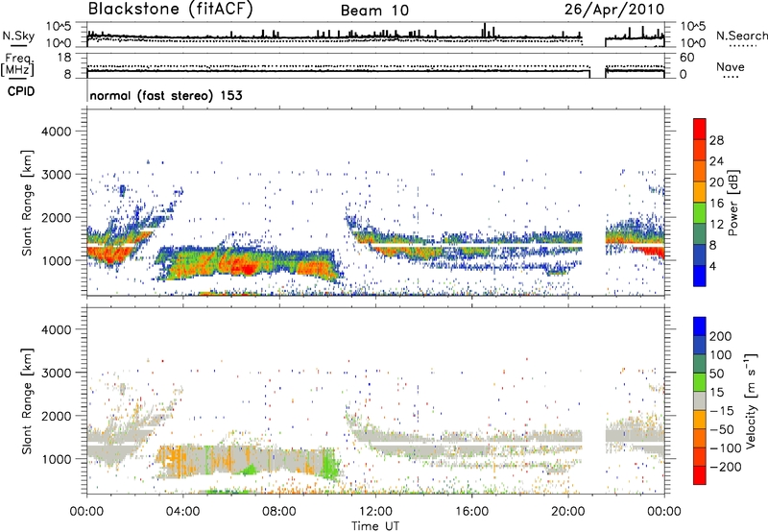
Task: Click the "04:00" time tick label
Action: (x=182, y=512)
